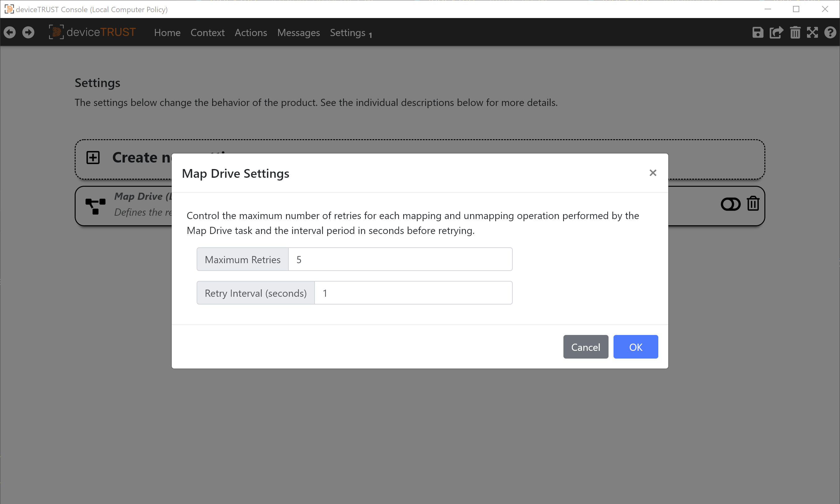
Task: Click the forward navigation arrow
Action: (28, 32)
